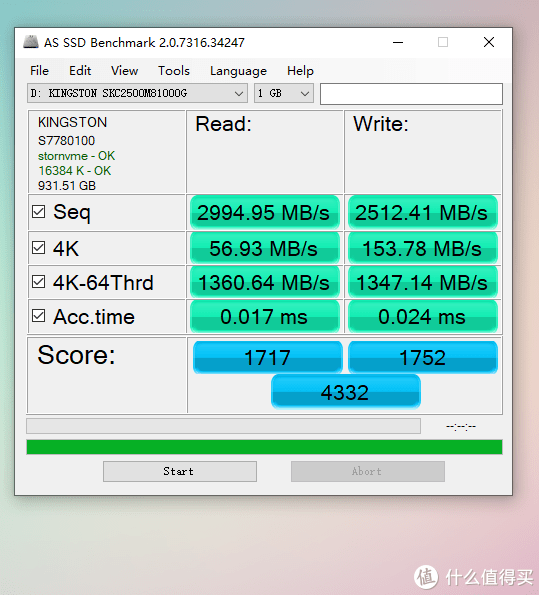Click the total score 4332
The image size is (539, 595).
click(x=346, y=392)
